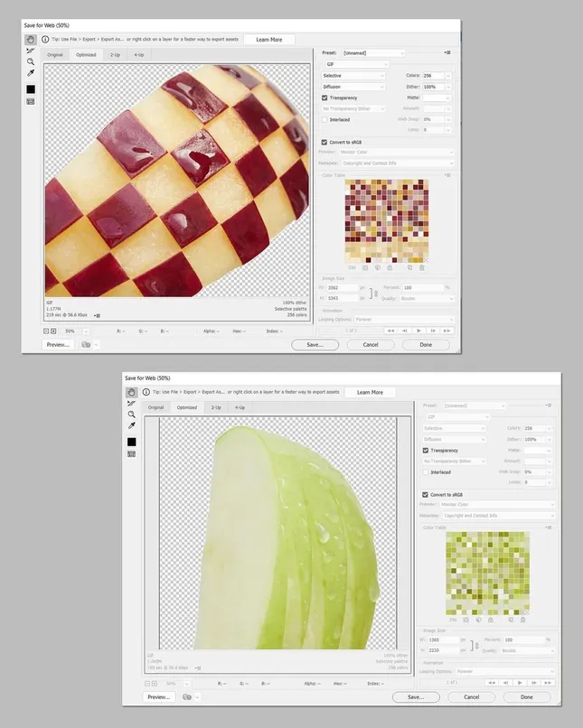Switch to Optimized tab in top dialog

86,55
